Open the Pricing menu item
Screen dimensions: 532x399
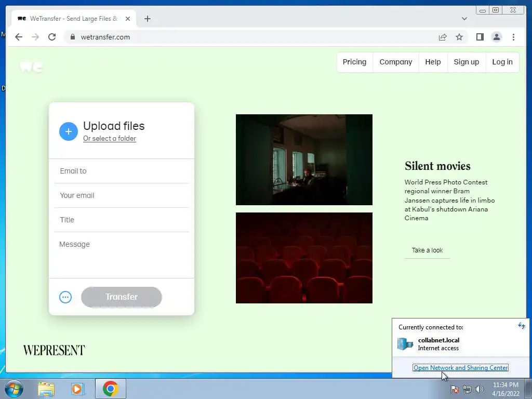click(x=354, y=62)
